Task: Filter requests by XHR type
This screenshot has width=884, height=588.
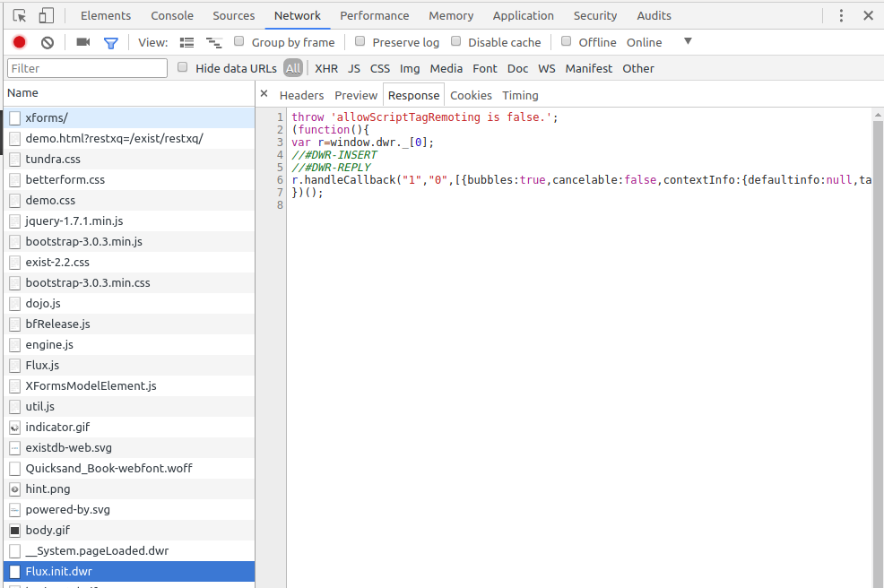Action: tap(326, 69)
